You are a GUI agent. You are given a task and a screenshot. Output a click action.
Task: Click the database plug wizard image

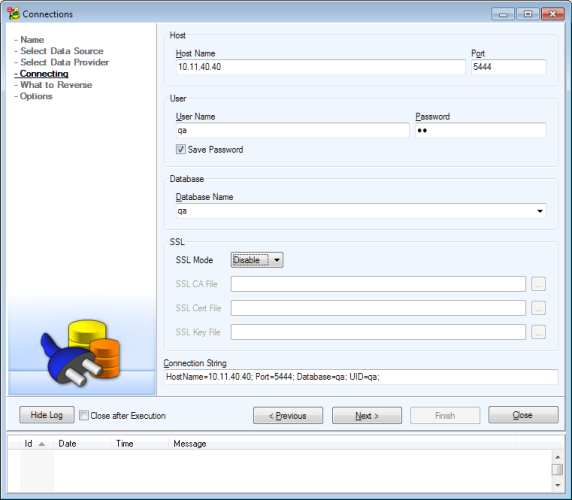pos(81,353)
